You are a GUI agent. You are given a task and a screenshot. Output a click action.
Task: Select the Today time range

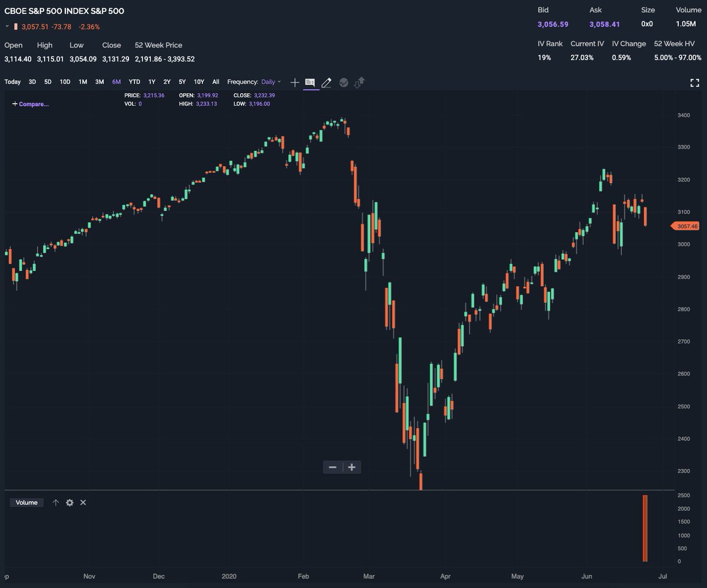click(12, 82)
